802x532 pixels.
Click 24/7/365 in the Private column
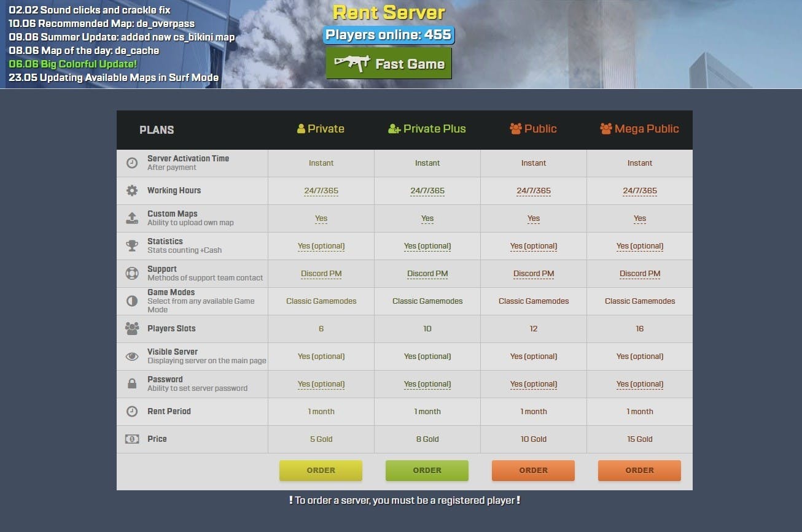click(321, 191)
